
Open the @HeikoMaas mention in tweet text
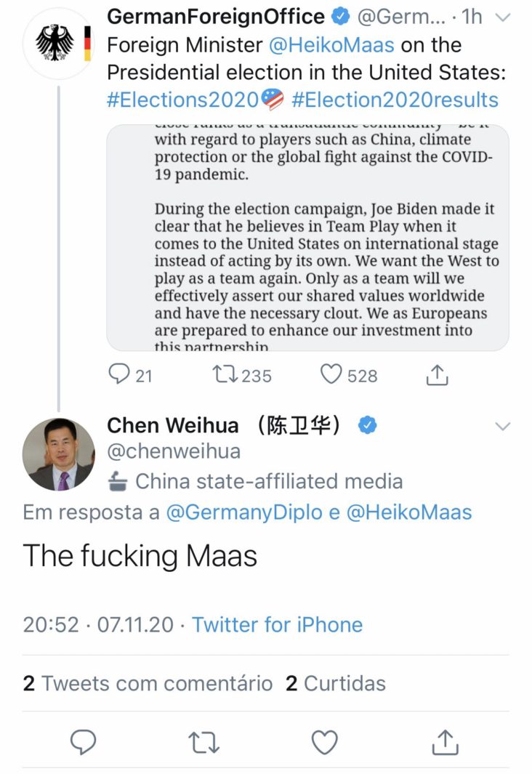pyautogui.click(x=331, y=45)
